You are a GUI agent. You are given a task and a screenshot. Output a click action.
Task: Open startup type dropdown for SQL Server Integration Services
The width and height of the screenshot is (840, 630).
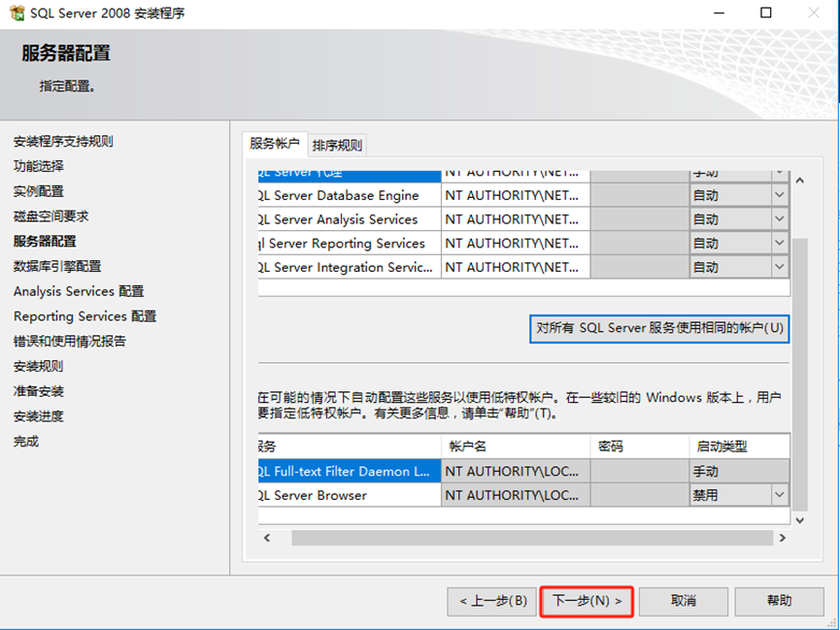tap(780, 267)
